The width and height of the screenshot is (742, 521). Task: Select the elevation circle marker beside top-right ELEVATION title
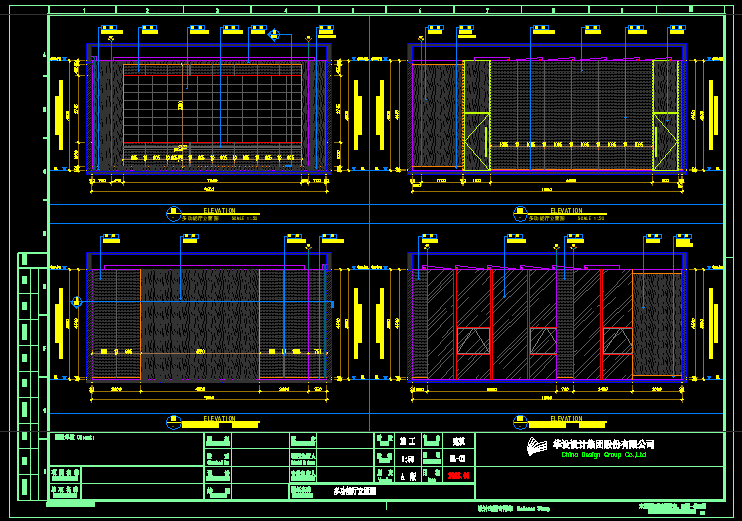[x=521, y=214]
